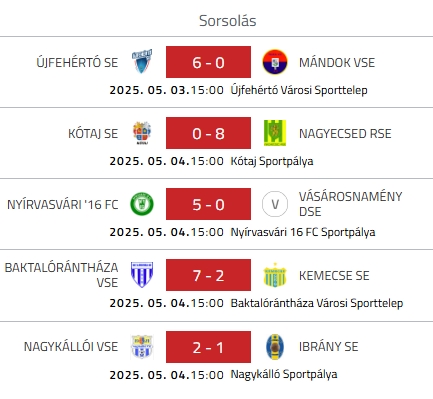Image resolution: width=433 pixels, height=399 pixels.
Task: Click the Ibrány SE oval logo
Action: pyautogui.click(x=275, y=347)
